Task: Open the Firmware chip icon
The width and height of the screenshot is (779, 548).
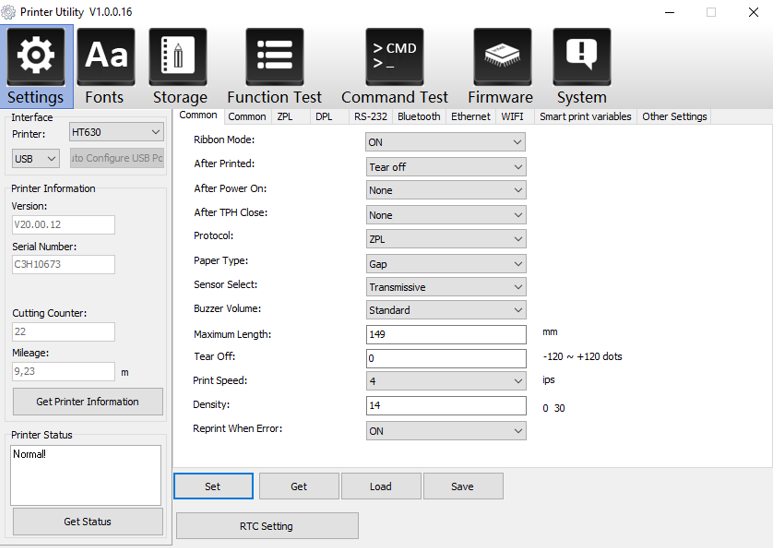Action: point(501,58)
